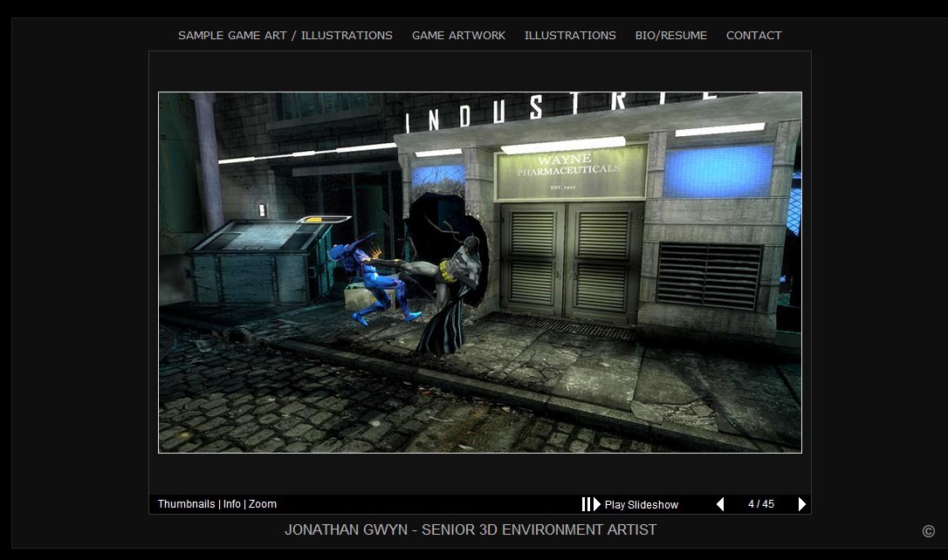The height and width of the screenshot is (560, 948).
Task: Click the play triangle icon
Action: (597, 504)
